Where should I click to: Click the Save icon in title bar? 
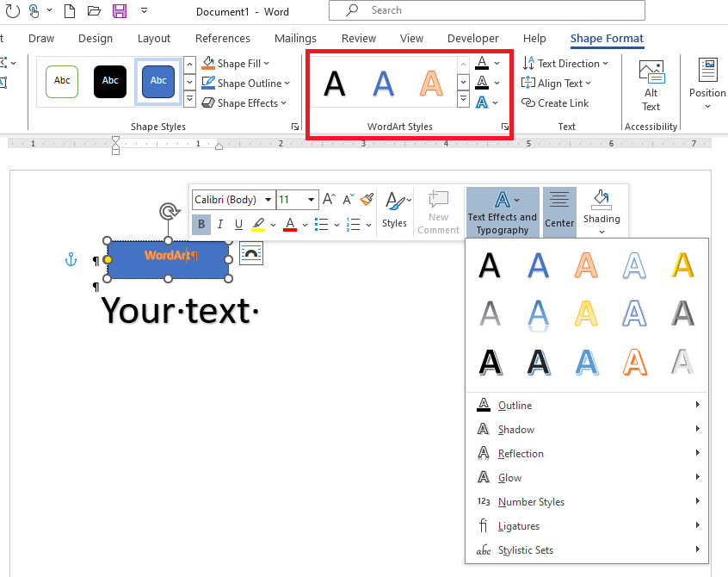120,11
